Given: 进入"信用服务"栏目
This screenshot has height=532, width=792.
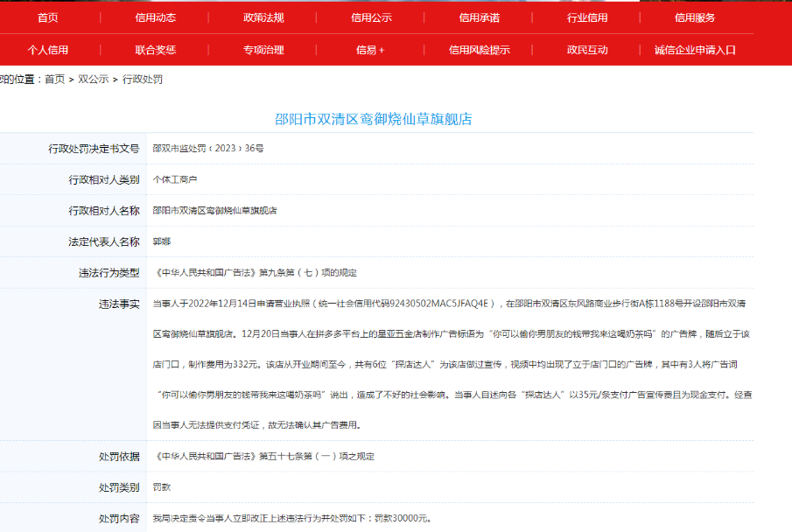Looking at the screenshot, I should coord(694,17).
